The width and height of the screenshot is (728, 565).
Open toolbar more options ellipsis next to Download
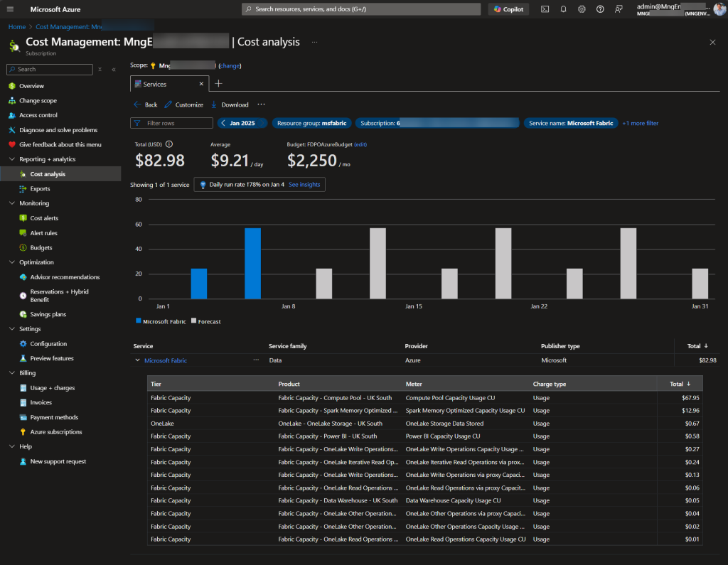click(x=262, y=104)
